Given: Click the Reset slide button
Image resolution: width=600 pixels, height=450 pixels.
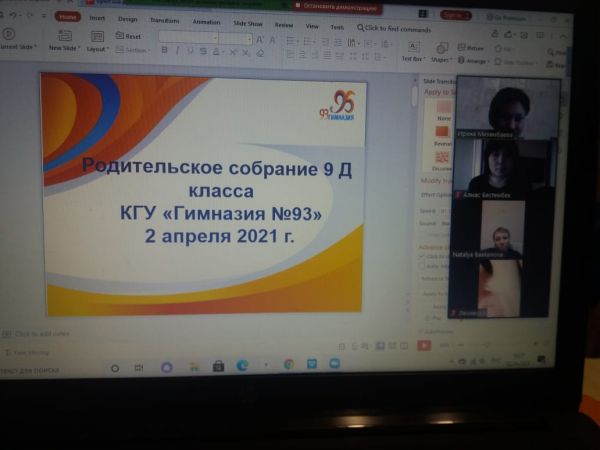Looking at the screenshot, I should [x=128, y=35].
